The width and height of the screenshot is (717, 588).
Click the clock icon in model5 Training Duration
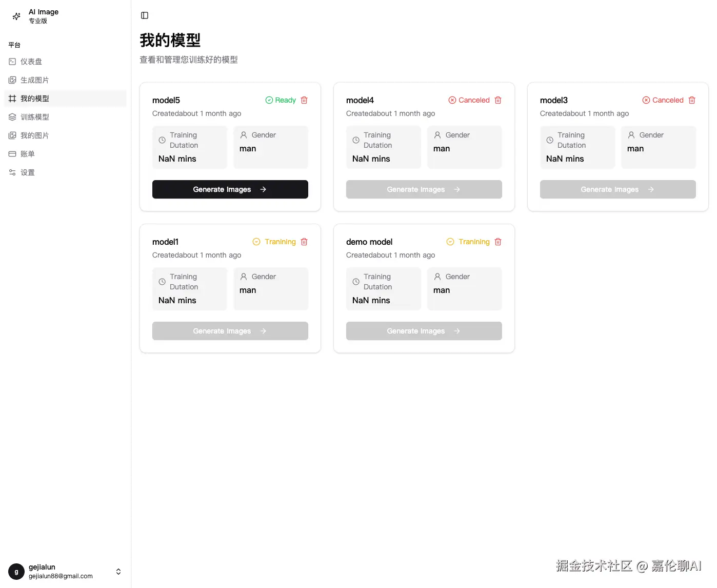point(162,139)
